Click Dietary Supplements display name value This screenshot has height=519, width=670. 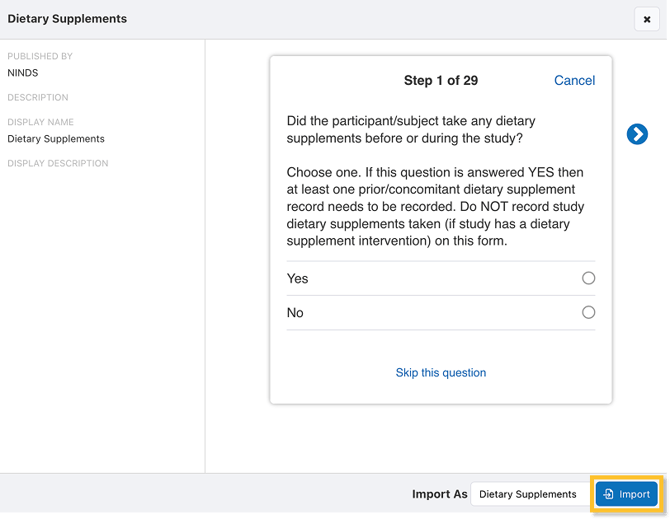(56, 139)
